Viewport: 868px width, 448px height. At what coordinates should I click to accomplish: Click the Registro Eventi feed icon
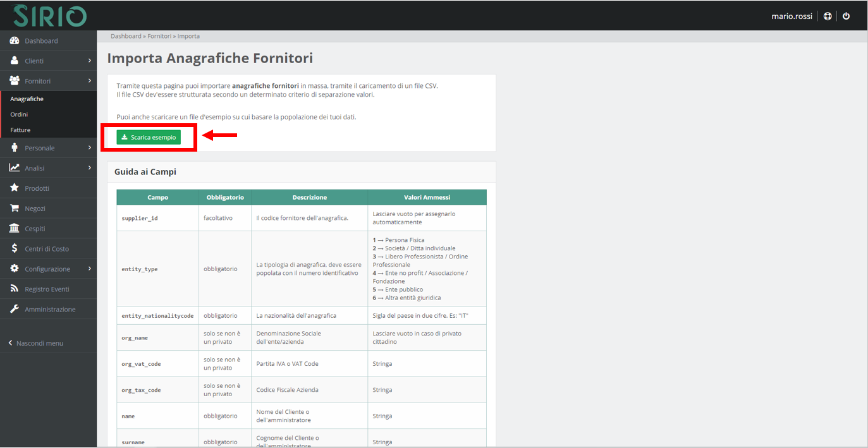point(14,289)
